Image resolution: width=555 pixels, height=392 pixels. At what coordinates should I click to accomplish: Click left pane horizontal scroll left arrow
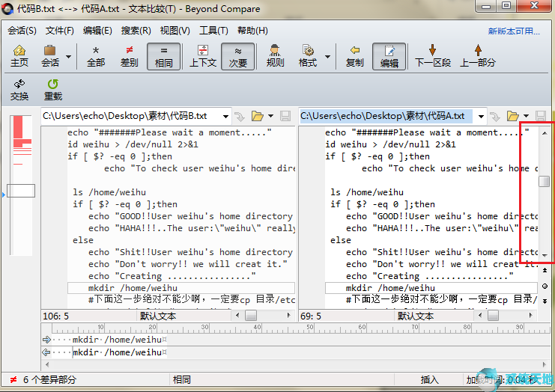237,315
